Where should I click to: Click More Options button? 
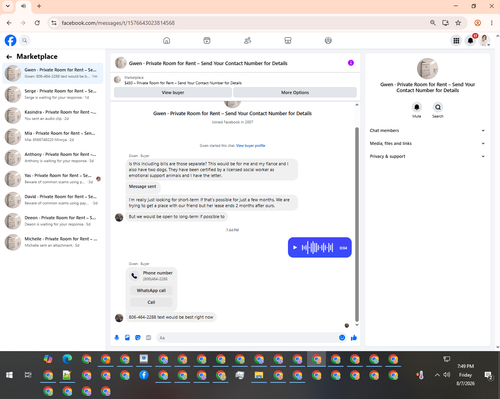[295, 92]
